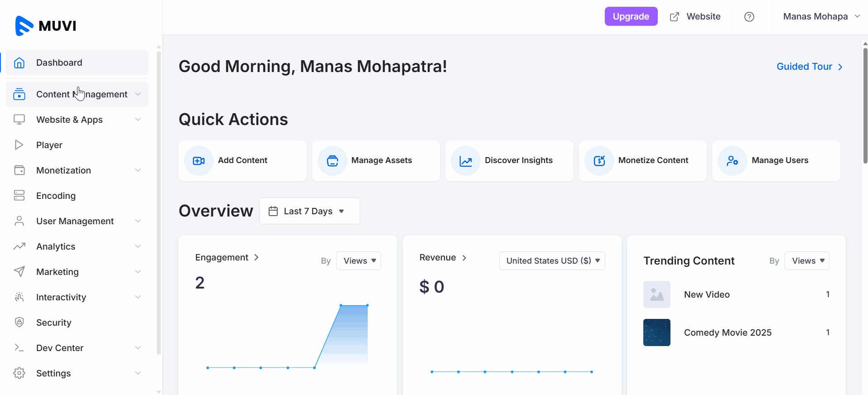Start the Guided Tour link
This screenshot has width=868, height=395.
click(809, 67)
